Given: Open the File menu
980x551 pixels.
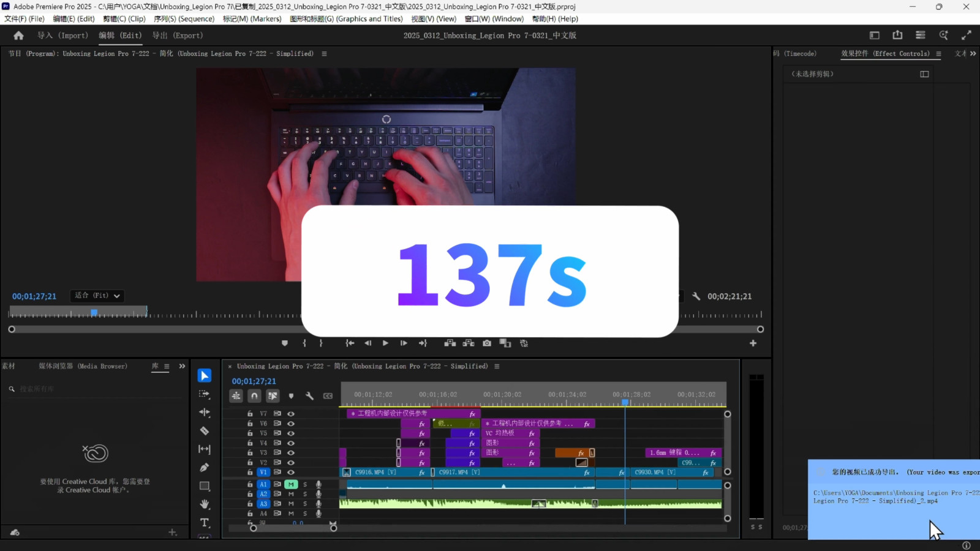Looking at the screenshot, I should click(24, 19).
